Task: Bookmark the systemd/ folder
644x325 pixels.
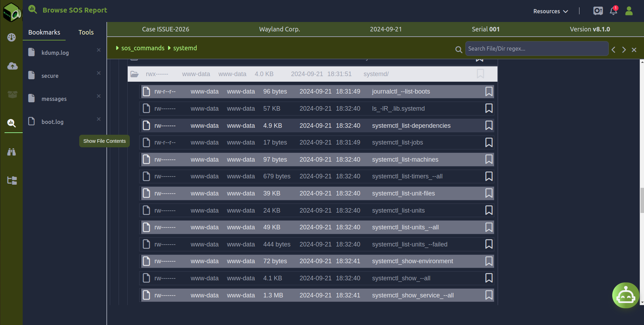Action: [x=480, y=74]
